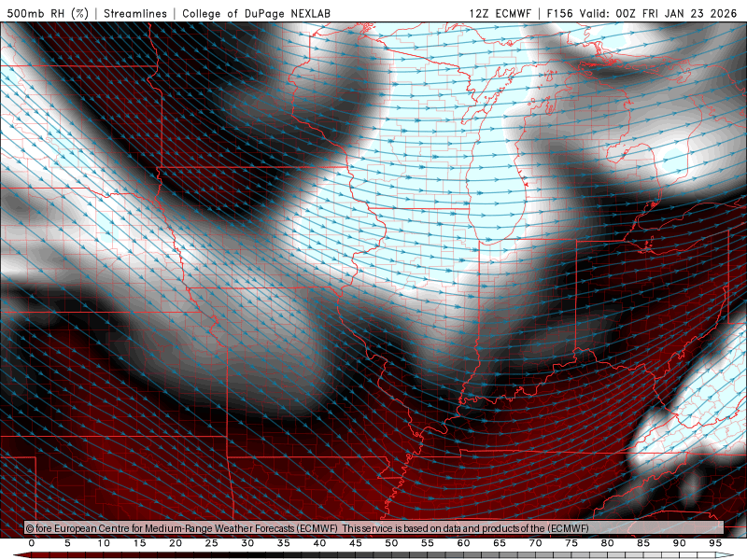Select the "85" label on the color scale
The width and height of the screenshot is (747, 560).
pyautogui.click(x=643, y=543)
